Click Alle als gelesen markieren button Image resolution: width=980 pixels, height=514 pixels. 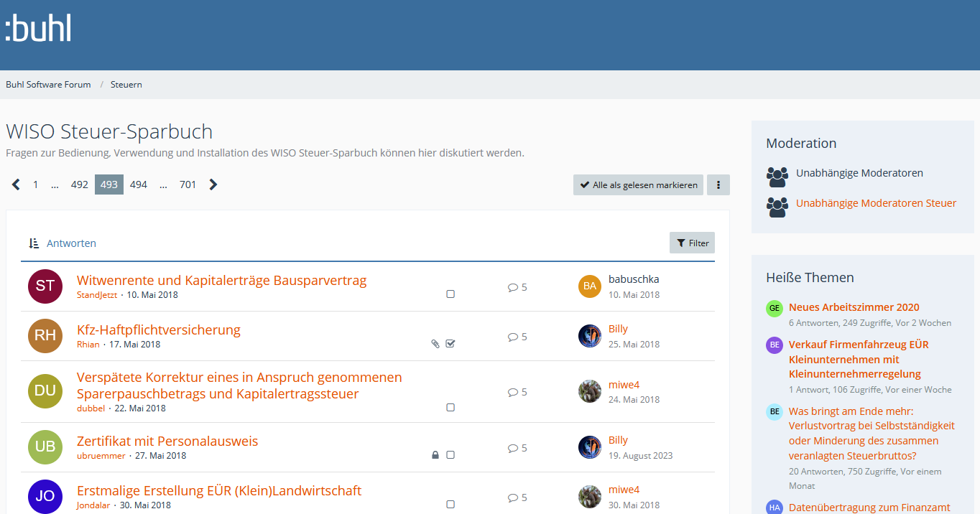(638, 184)
